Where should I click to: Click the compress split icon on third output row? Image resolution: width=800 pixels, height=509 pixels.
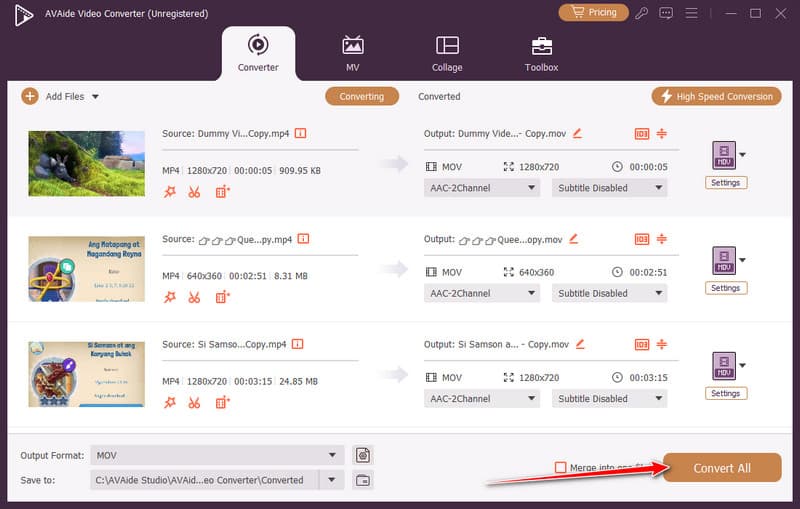[x=661, y=344]
